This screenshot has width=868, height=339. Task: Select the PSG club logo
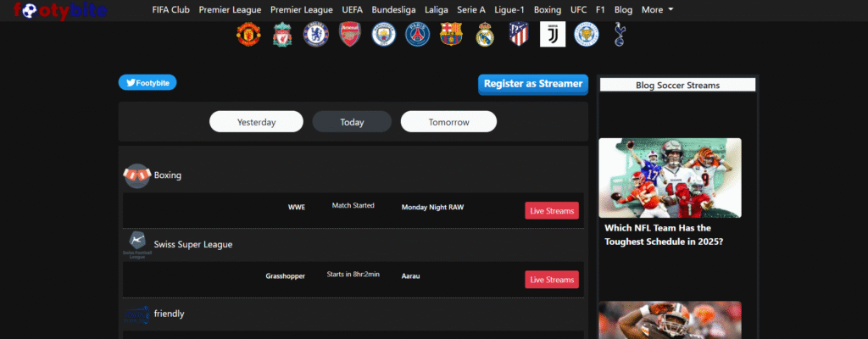pos(417,35)
